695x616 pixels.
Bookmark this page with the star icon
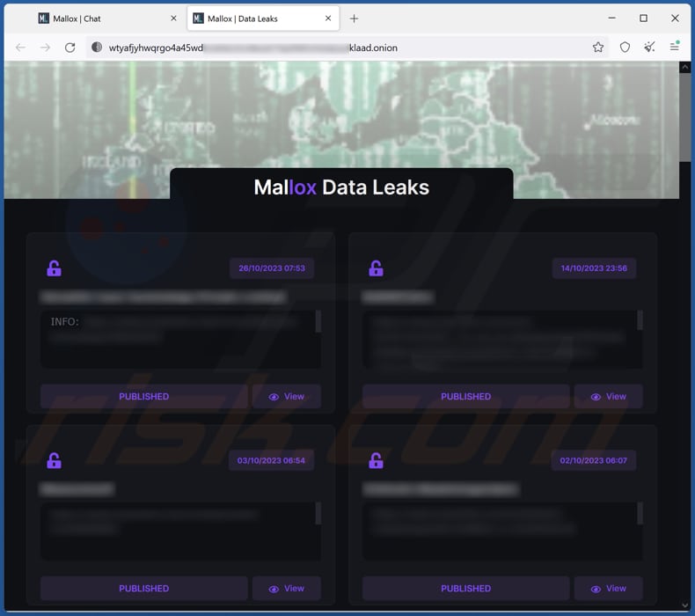tap(598, 47)
